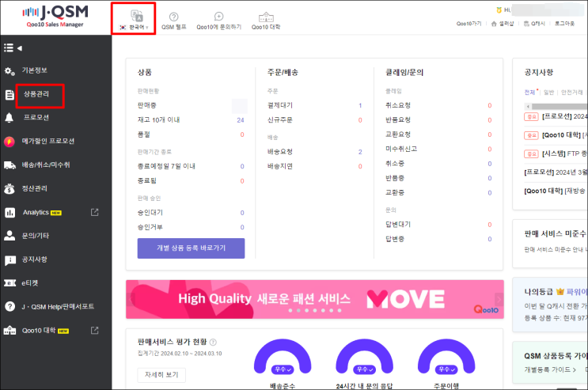This screenshot has width=588, height=390.
Task: Click 배송요청 count 2
Action: (360, 152)
